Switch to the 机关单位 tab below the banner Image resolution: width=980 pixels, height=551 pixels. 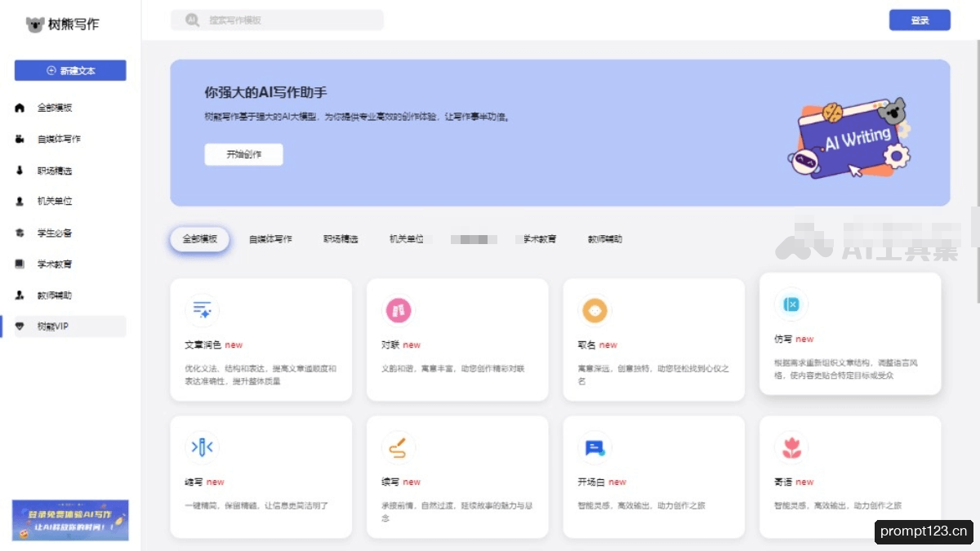click(407, 239)
